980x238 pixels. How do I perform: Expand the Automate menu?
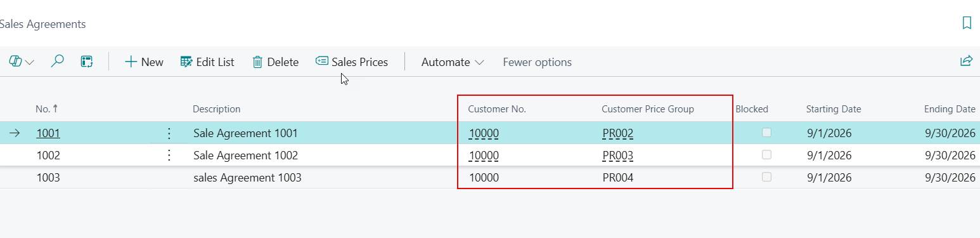[x=453, y=62]
